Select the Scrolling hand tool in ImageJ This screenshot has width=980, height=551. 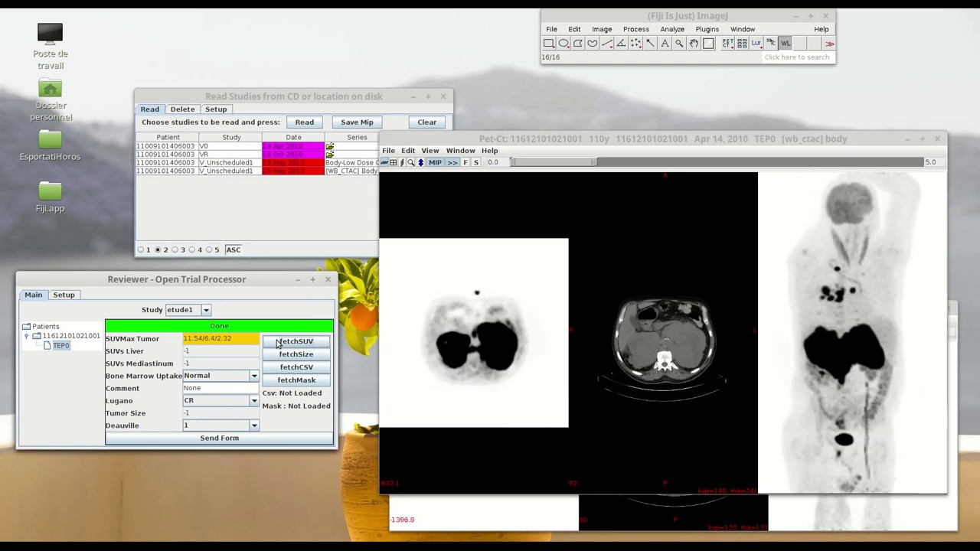point(694,43)
